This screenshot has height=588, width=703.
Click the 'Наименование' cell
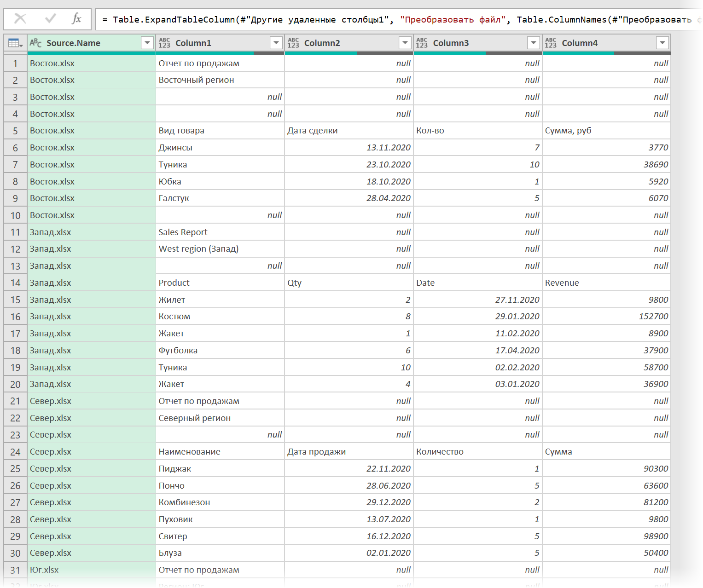[x=220, y=452]
